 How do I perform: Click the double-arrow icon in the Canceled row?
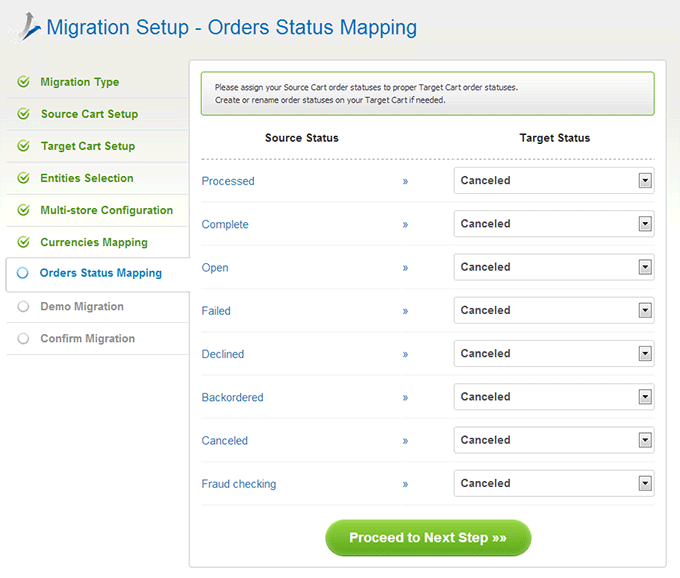(x=405, y=441)
